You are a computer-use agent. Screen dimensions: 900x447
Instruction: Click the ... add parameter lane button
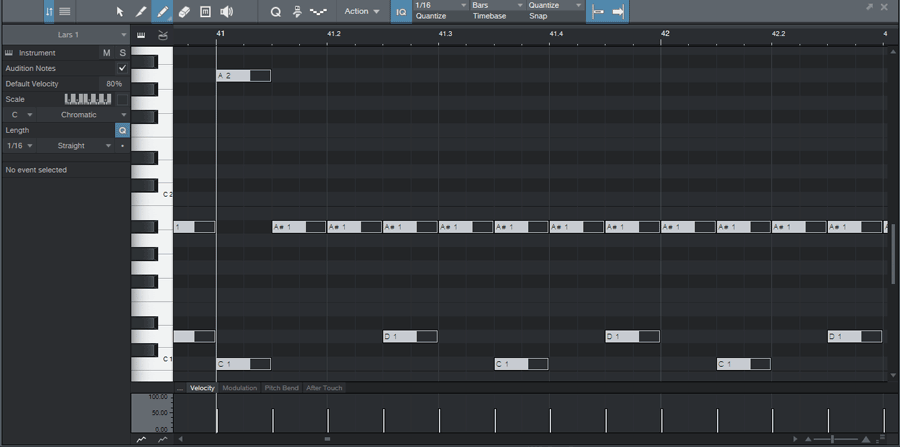tap(180, 388)
